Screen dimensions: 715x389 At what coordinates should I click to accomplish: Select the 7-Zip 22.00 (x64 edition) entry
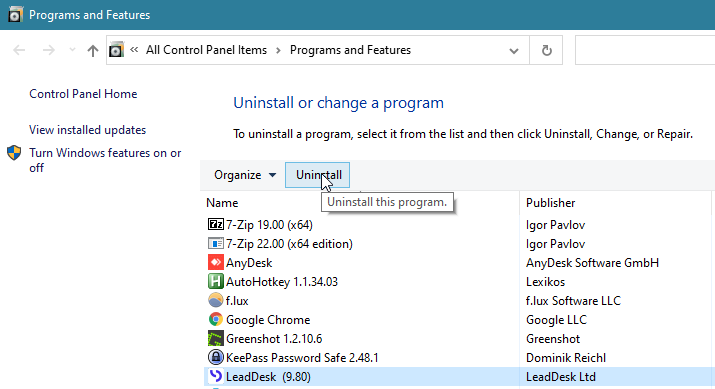pyautogui.click(x=289, y=244)
